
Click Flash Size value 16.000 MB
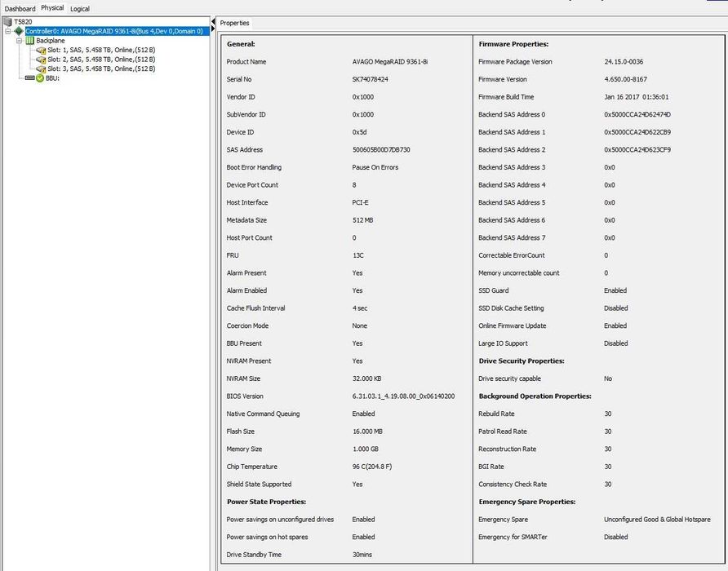tap(367, 432)
